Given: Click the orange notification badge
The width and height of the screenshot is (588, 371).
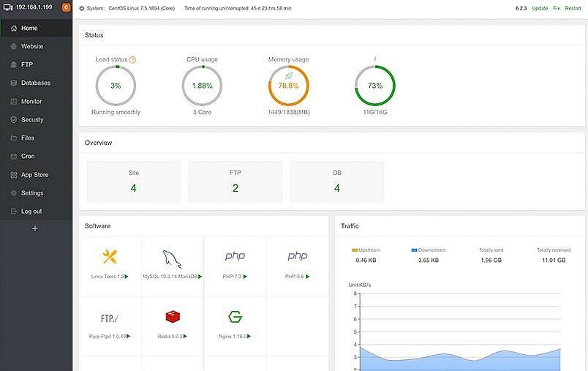Looking at the screenshot, I should [x=66, y=7].
